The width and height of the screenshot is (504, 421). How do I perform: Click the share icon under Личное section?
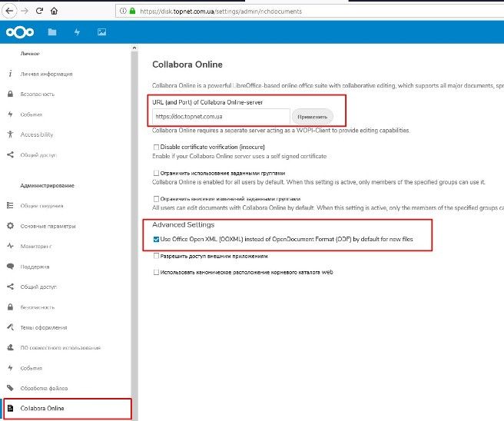[x=10, y=154]
